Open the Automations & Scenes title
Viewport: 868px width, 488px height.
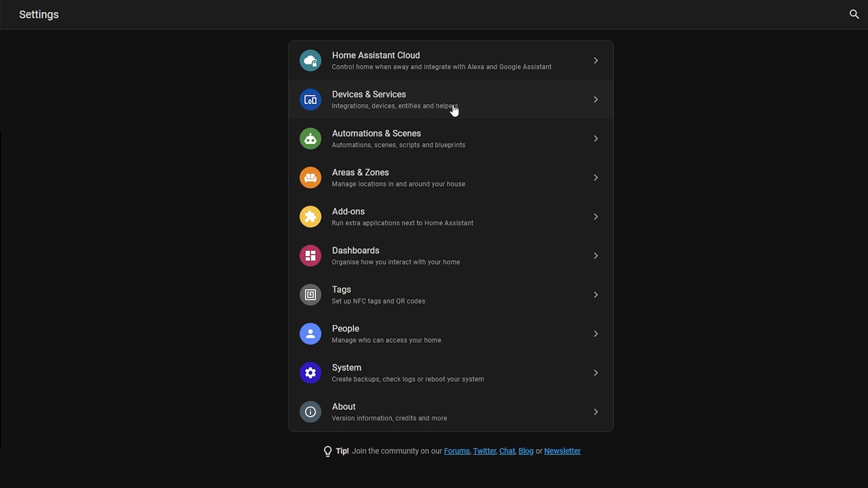[376, 133]
